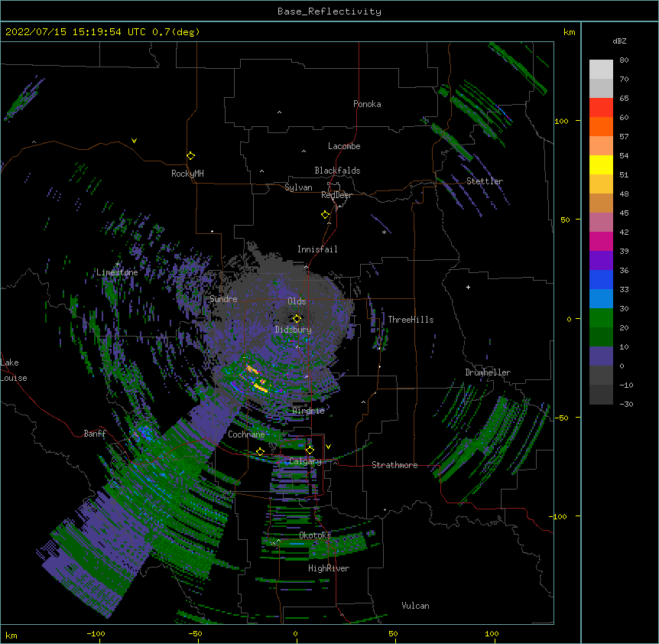
Task: Click the Olds label
Action: [297, 301]
